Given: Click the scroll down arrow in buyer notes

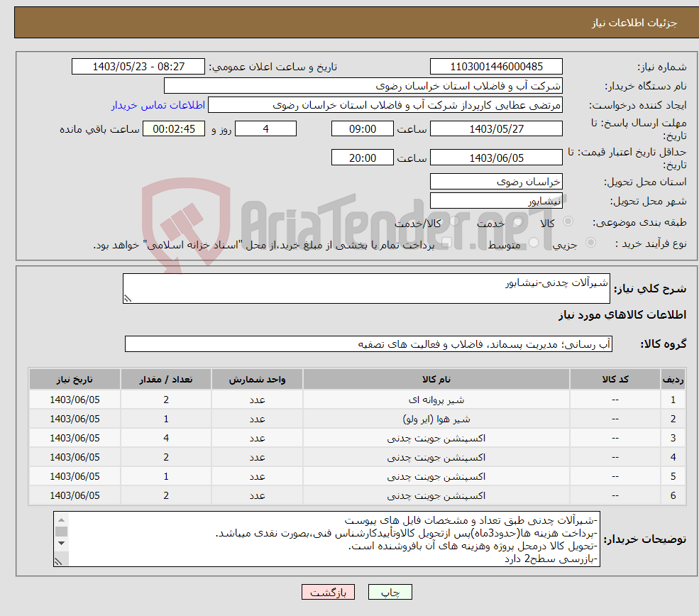Looking at the screenshot, I should (62, 544).
